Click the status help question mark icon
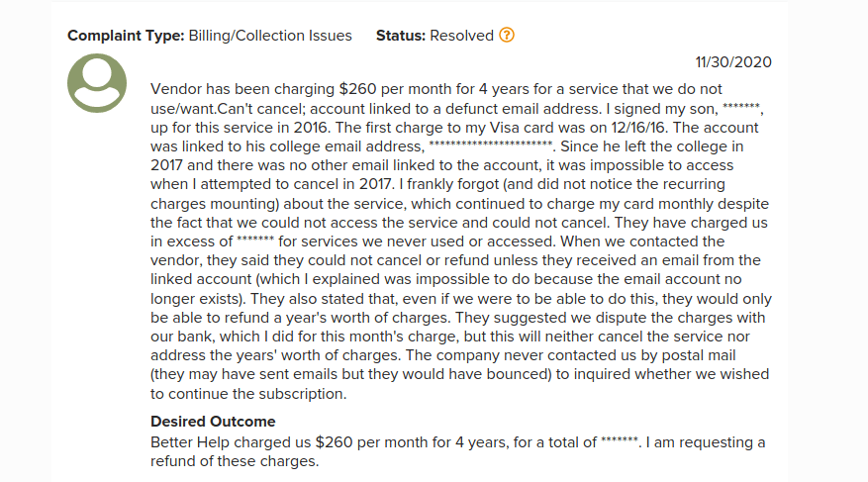This screenshot has height=482, width=868. 507,36
